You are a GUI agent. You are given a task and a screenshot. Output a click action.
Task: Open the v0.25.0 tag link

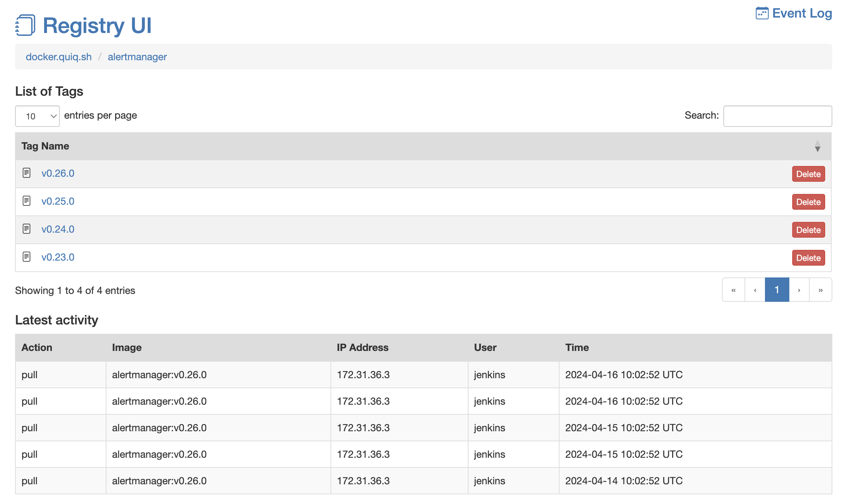pyautogui.click(x=58, y=201)
